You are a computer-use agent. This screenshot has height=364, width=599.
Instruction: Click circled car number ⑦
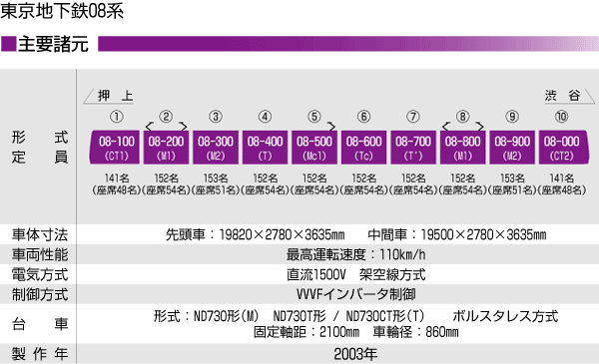coord(413,117)
